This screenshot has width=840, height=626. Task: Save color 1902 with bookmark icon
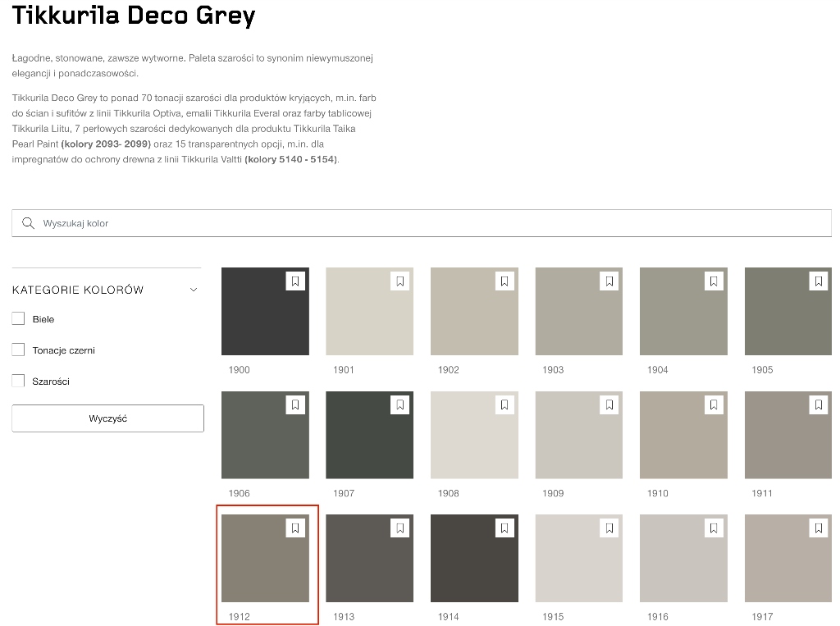click(504, 281)
